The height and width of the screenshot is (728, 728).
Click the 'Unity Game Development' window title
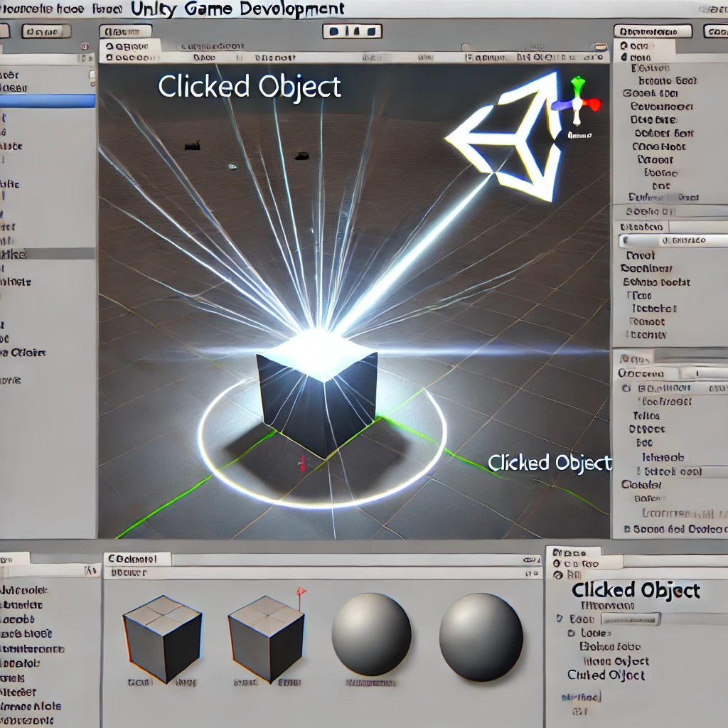point(237,9)
